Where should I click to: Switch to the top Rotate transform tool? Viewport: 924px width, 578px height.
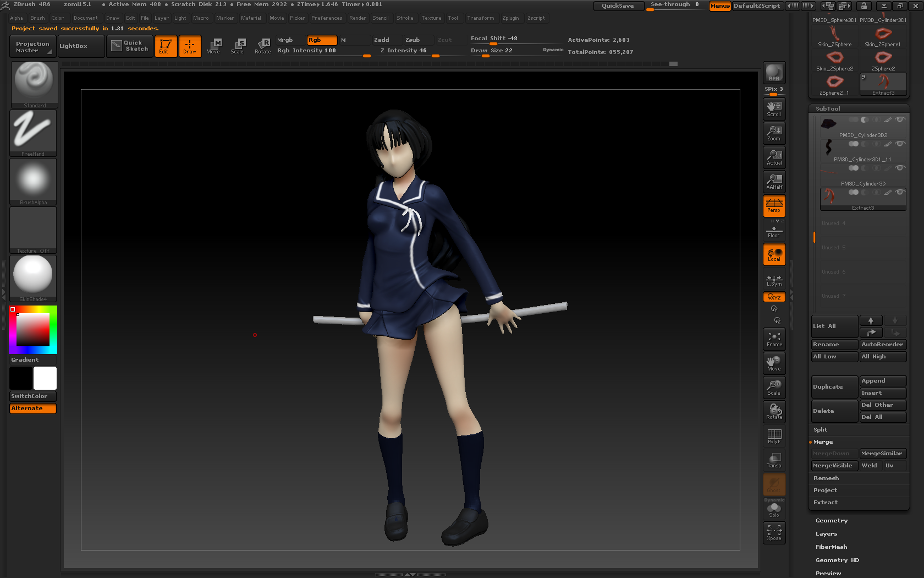click(262, 46)
